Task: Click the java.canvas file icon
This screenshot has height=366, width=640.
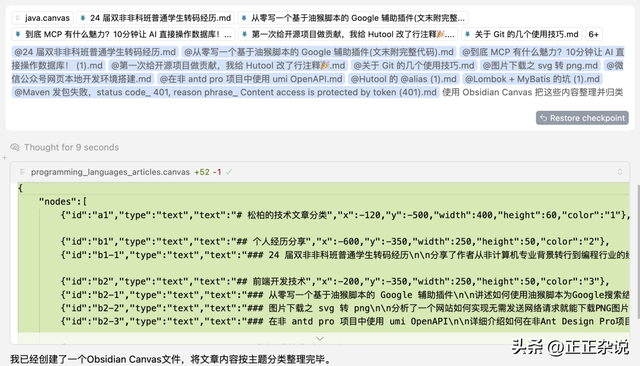Action: (x=18, y=18)
